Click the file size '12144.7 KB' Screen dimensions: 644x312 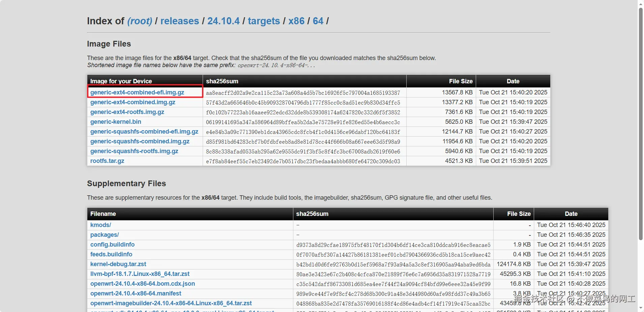pos(457,132)
